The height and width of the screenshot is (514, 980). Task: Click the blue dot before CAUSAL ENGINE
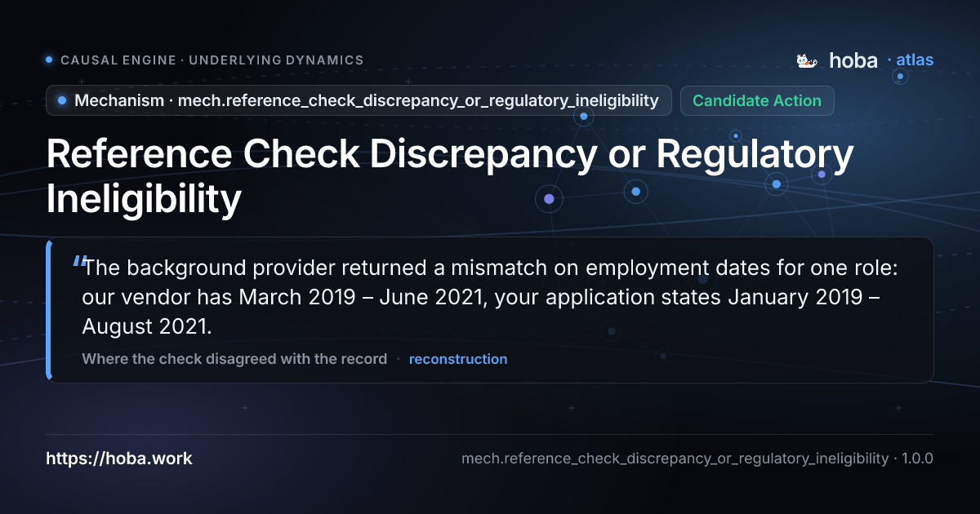[x=49, y=60]
